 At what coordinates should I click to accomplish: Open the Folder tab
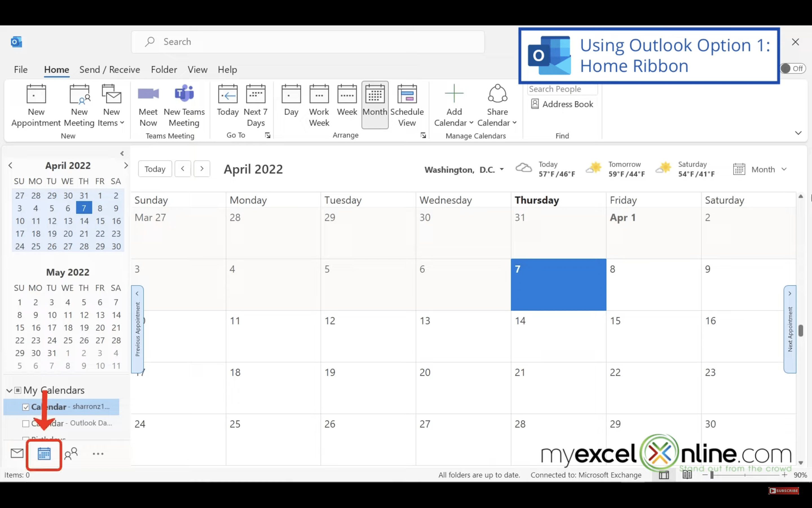click(164, 69)
